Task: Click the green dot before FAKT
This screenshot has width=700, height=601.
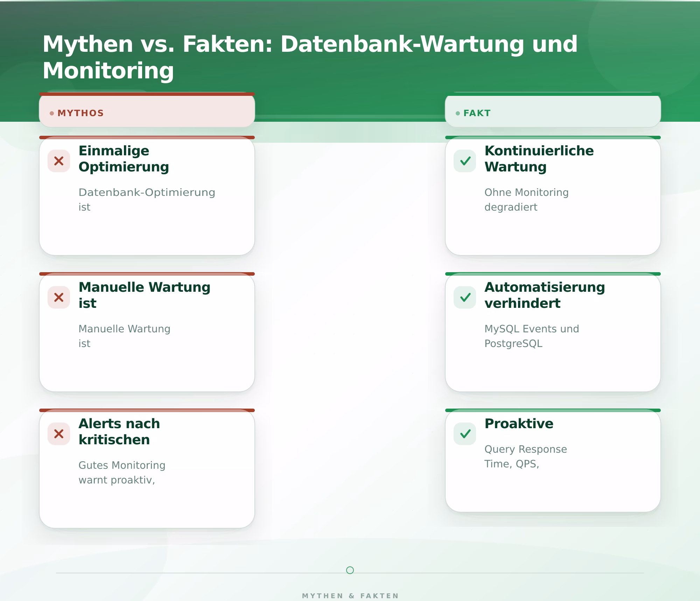Action: tap(458, 113)
